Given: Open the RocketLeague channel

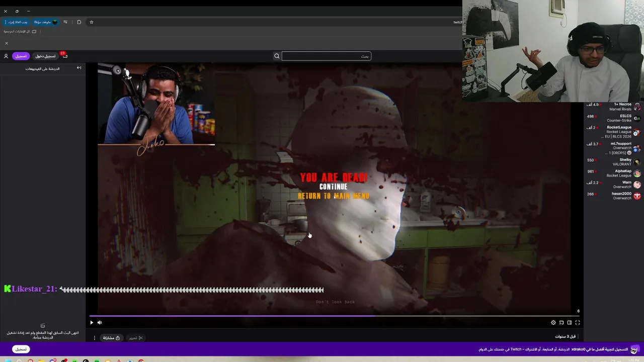Looking at the screenshot, I should 613,132.
